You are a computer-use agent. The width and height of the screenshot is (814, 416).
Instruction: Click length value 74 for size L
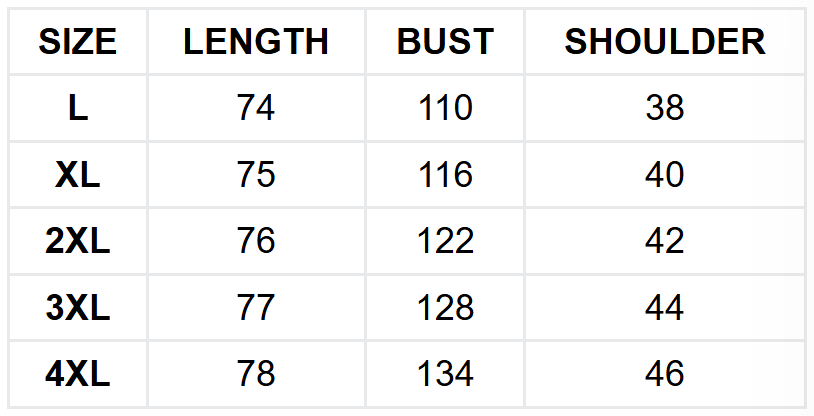256,108
